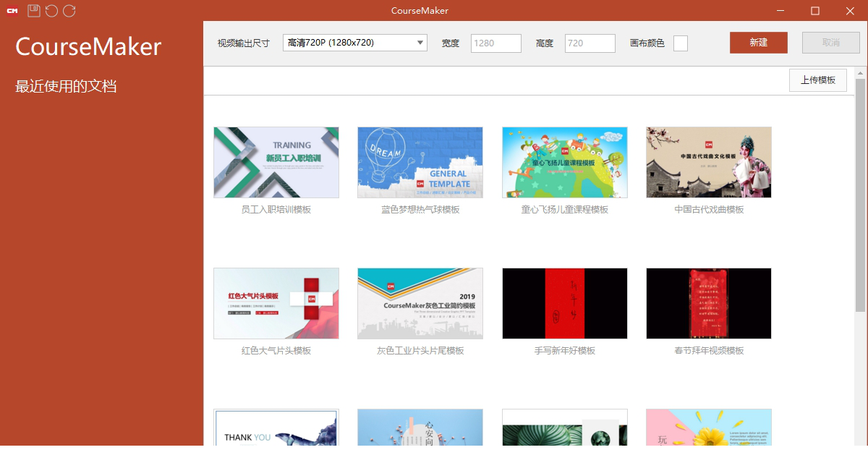
Task: Open the video output size dropdown
Action: 355,43
